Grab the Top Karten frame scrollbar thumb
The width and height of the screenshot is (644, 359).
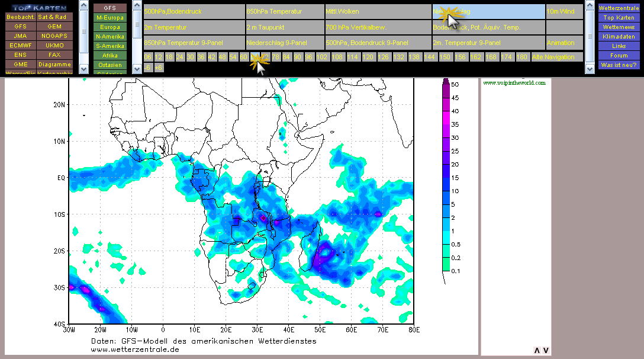pyautogui.click(x=84, y=31)
